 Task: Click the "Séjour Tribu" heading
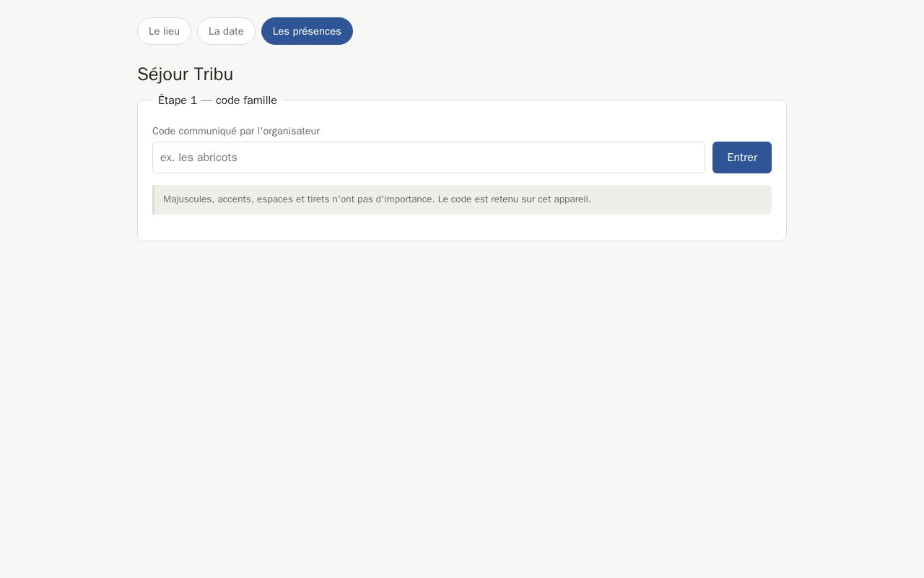pyautogui.click(x=186, y=74)
